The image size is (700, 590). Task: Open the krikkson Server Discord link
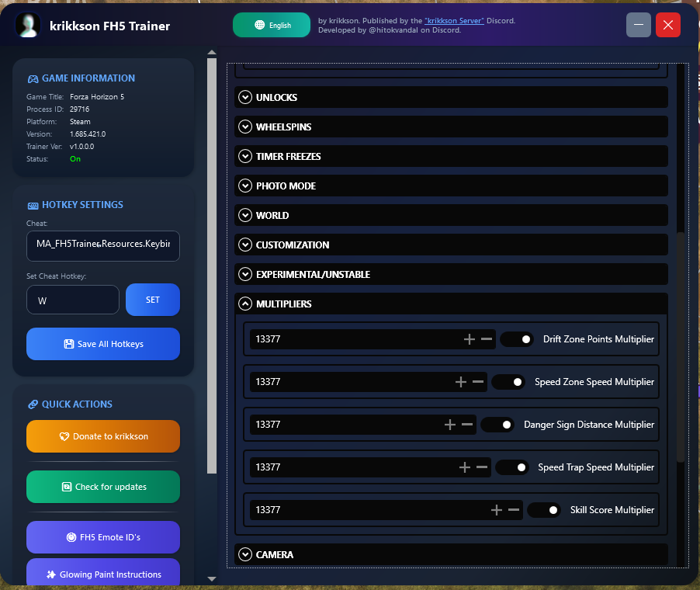454,20
